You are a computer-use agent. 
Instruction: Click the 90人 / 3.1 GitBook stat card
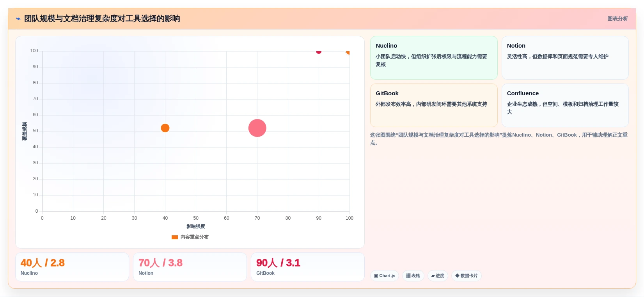308,267
